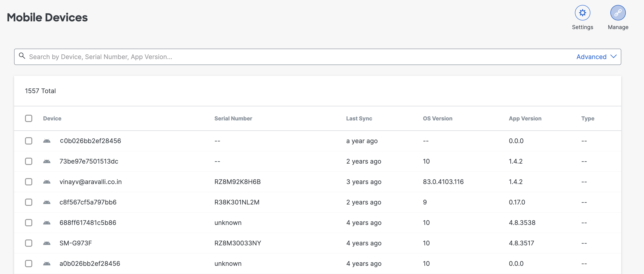Click the Advanced chevron arrow
Viewport: 644px width, 274px height.
coord(613,57)
